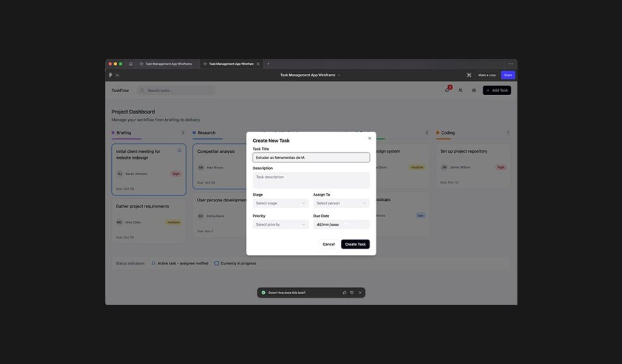Viewport: 622px width, 364px height.
Task: Select a due date in the dd/mm/aaaa field
Action: (341, 224)
